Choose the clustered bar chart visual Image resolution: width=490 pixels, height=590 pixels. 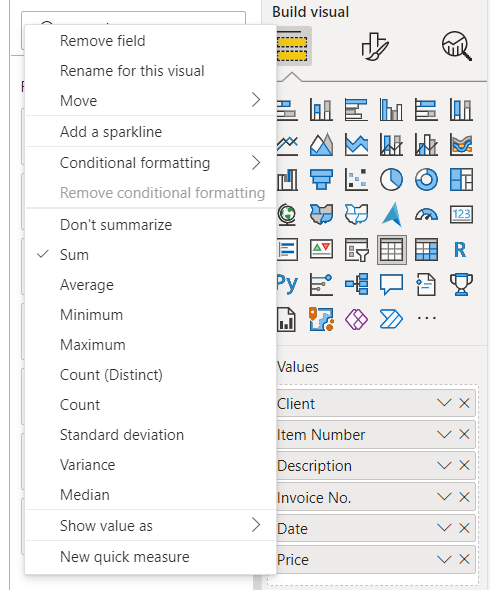pyautogui.click(x=356, y=109)
